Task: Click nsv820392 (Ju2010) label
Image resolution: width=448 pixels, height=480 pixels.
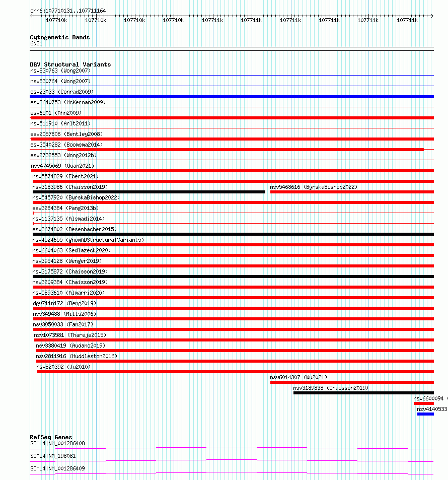Action: pos(63,367)
